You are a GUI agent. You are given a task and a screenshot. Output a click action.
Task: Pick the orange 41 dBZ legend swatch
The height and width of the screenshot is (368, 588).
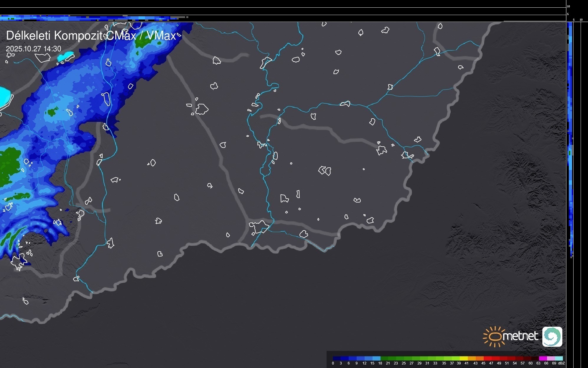click(x=471, y=358)
